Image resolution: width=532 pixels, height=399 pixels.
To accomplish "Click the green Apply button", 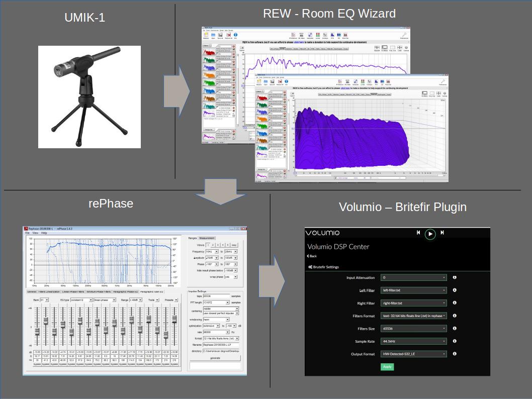I will pos(387,367).
